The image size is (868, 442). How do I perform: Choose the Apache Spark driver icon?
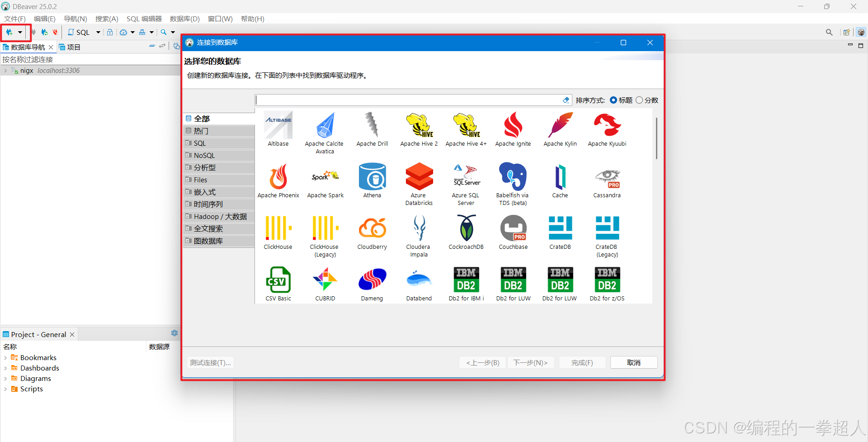click(325, 176)
